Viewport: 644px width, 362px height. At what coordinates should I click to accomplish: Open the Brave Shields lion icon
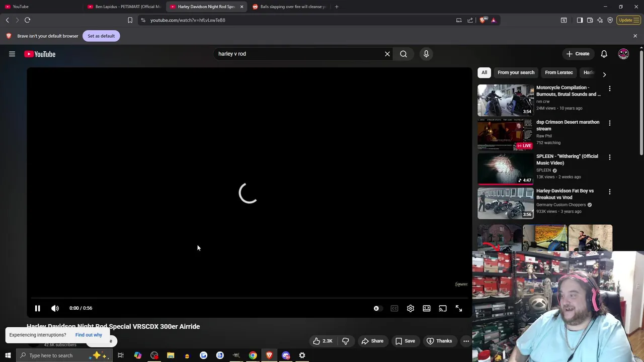point(484,20)
